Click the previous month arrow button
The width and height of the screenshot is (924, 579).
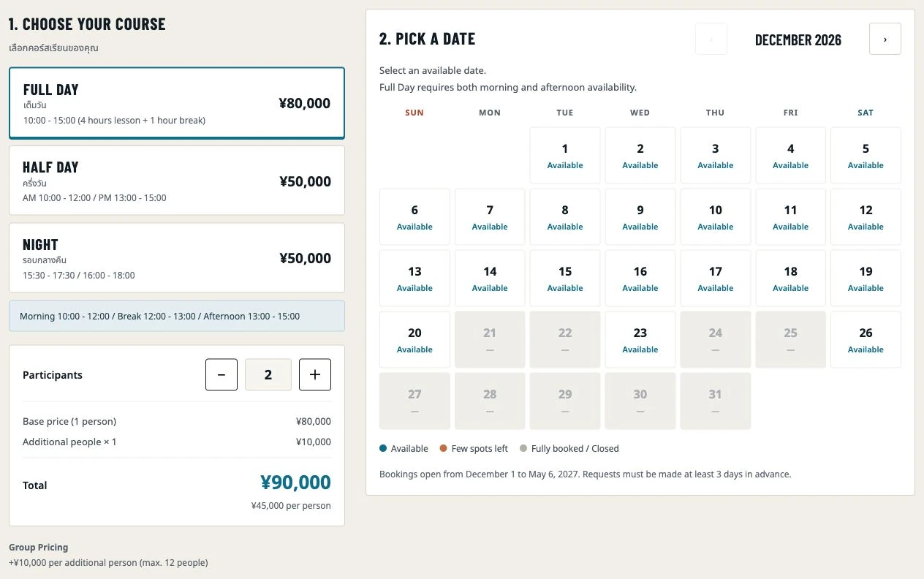point(711,39)
